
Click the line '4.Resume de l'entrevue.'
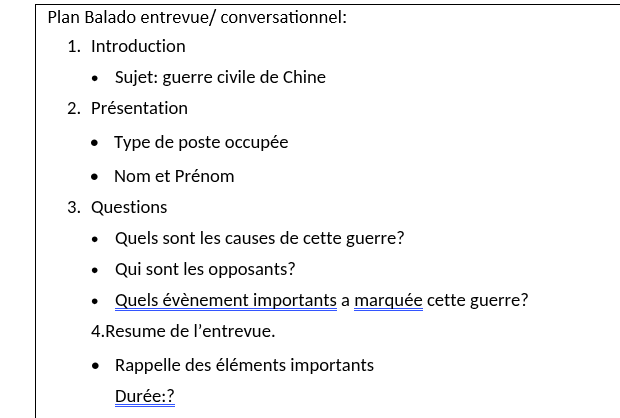click(183, 331)
